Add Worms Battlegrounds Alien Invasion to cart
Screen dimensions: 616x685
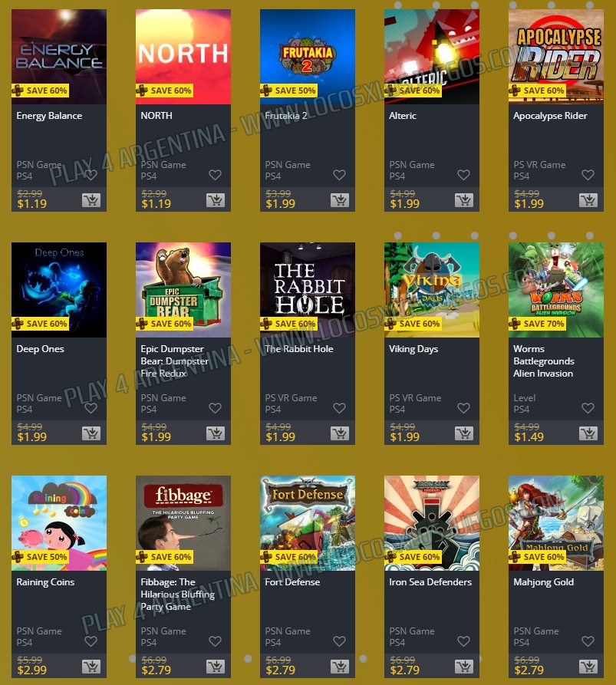tap(588, 433)
